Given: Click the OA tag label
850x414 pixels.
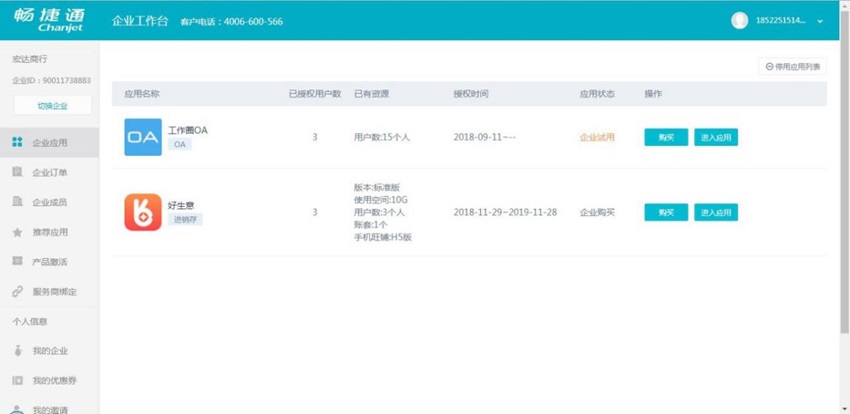Looking at the screenshot, I should tap(180, 144).
